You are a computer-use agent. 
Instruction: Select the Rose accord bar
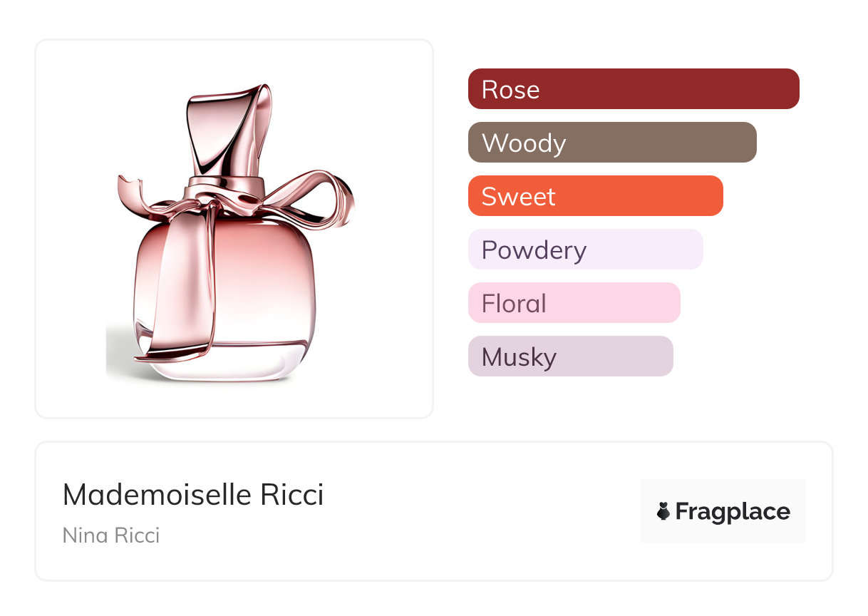tap(634, 89)
